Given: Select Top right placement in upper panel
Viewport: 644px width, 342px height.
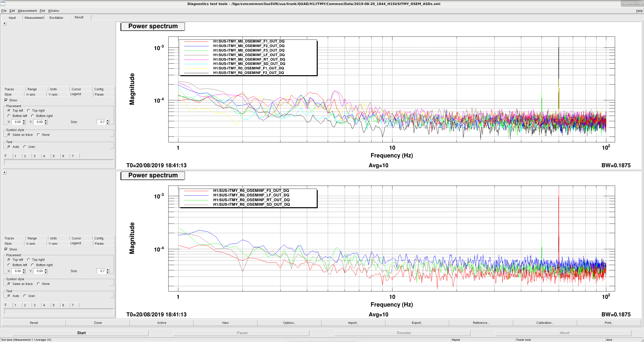Looking at the screenshot, I should pos(29,111).
